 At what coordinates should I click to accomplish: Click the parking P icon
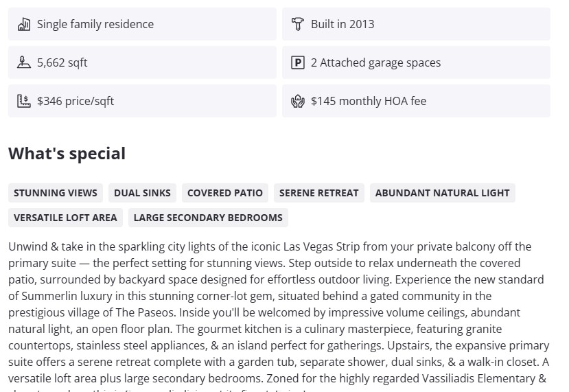coord(298,62)
